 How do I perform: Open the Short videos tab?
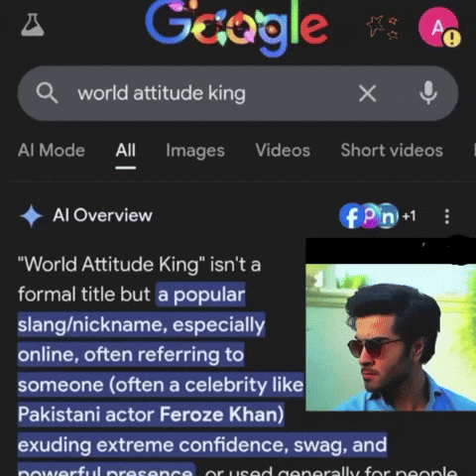click(392, 151)
